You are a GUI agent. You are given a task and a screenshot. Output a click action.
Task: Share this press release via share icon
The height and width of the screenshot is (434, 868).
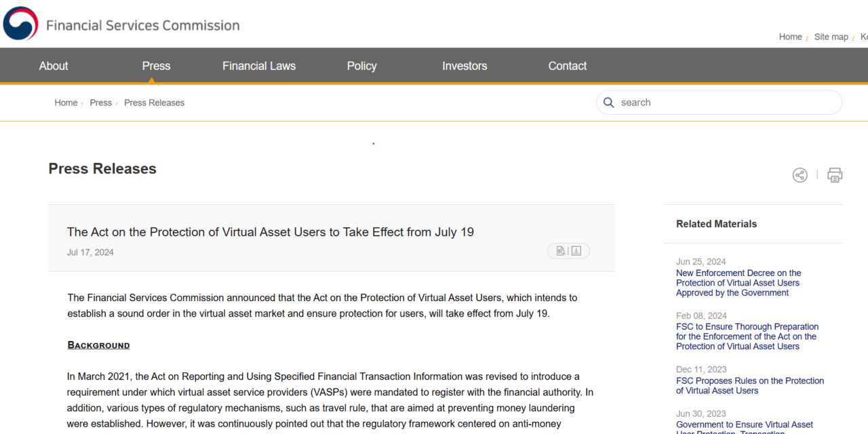800,175
